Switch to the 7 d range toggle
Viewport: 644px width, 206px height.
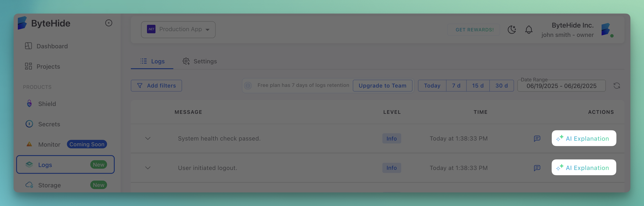pyautogui.click(x=456, y=86)
